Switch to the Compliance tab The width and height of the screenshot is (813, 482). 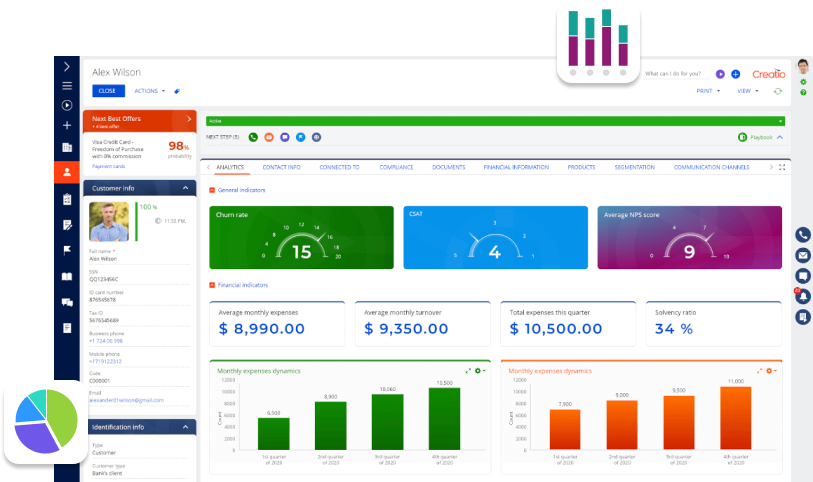[396, 167]
